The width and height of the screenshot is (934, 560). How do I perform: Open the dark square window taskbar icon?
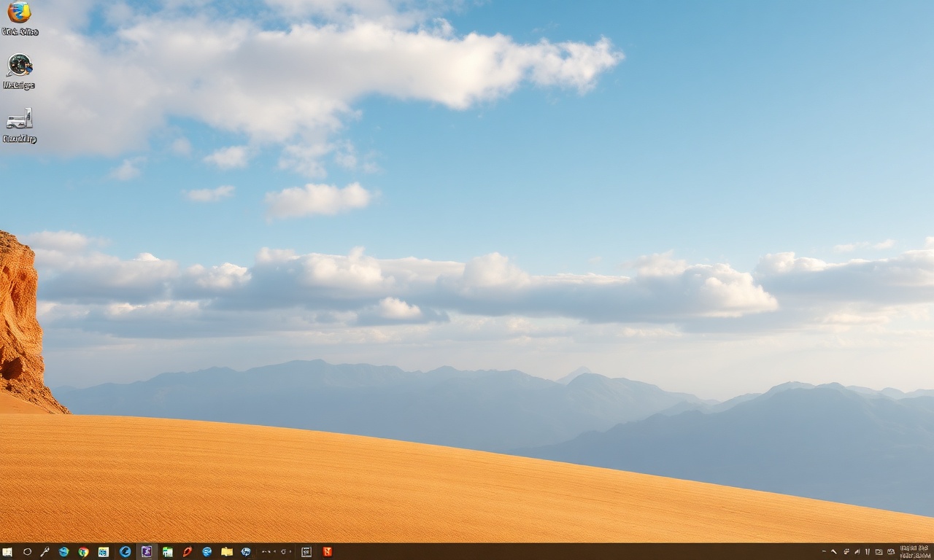coord(306,552)
